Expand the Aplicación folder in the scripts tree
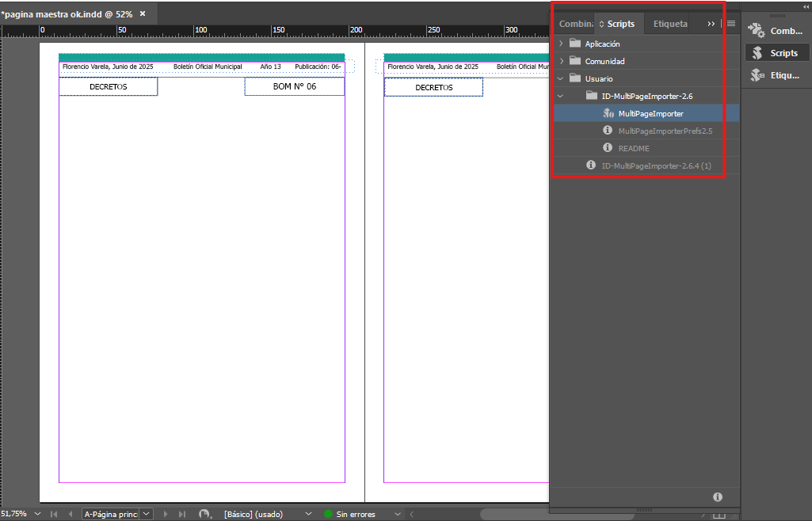Image resolution: width=812 pixels, height=521 pixels. coord(560,44)
